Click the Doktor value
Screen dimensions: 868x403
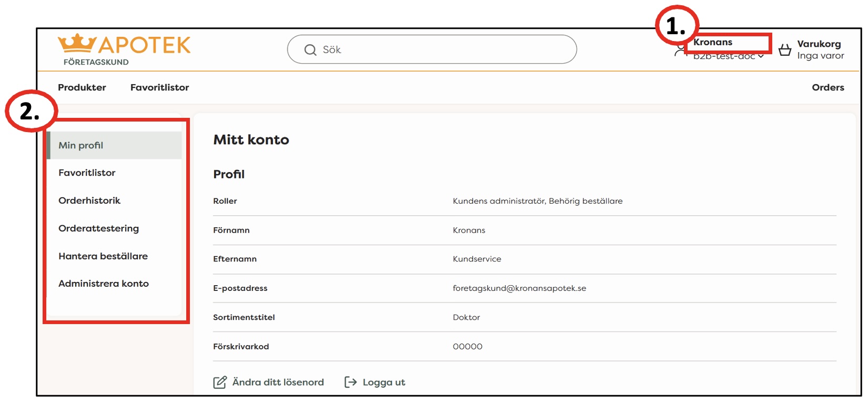[x=467, y=317]
